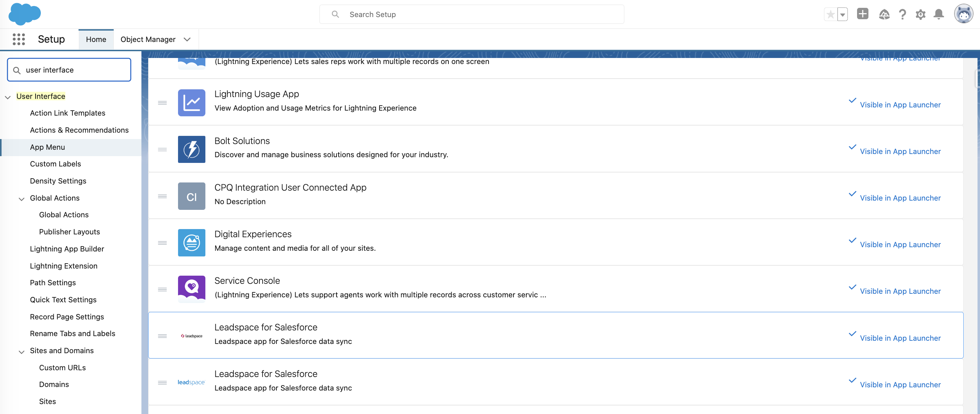Toggle highlighted Leadspace row's App Launcher visibility
Viewport: 980px width, 414px height.
pyautogui.click(x=894, y=337)
